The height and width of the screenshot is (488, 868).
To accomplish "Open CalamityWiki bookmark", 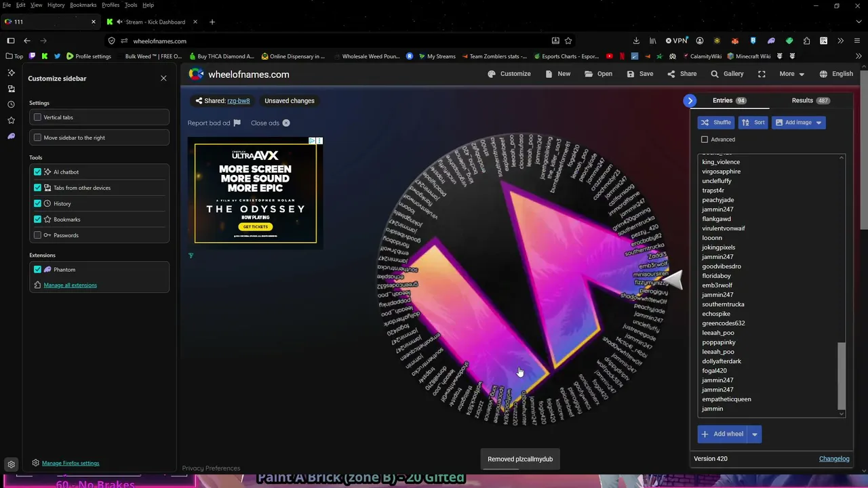I will (x=702, y=56).
